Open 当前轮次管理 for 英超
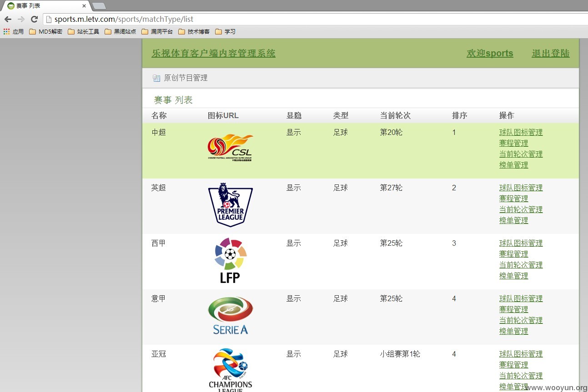 tap(521, 209)
